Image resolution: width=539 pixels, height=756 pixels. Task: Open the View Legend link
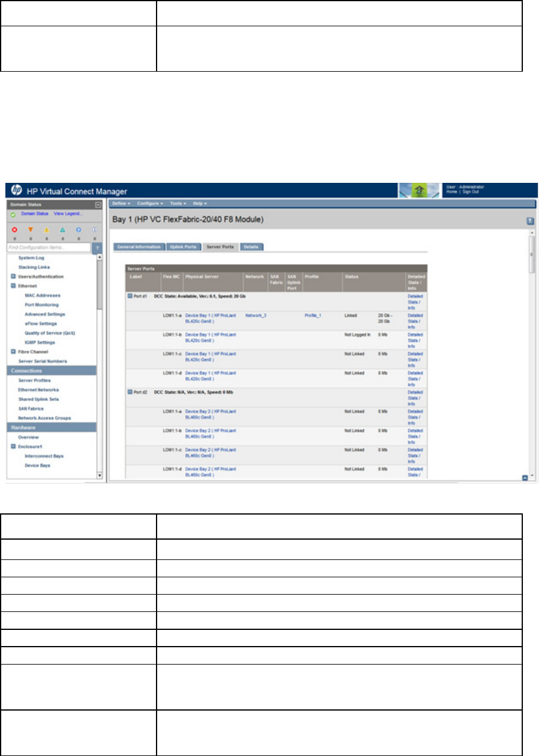68,213
